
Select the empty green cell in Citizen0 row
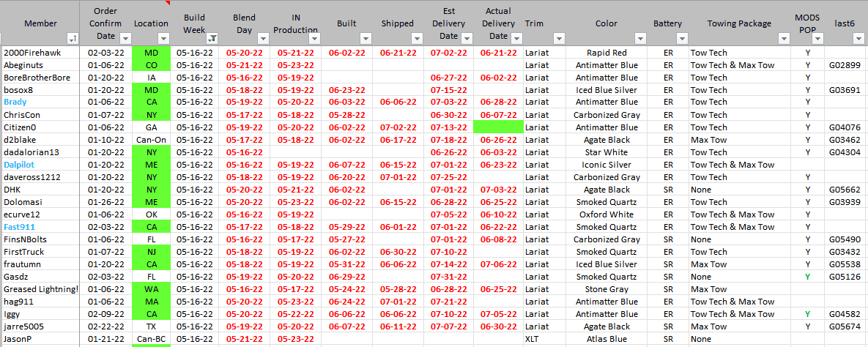pos(497,127)
